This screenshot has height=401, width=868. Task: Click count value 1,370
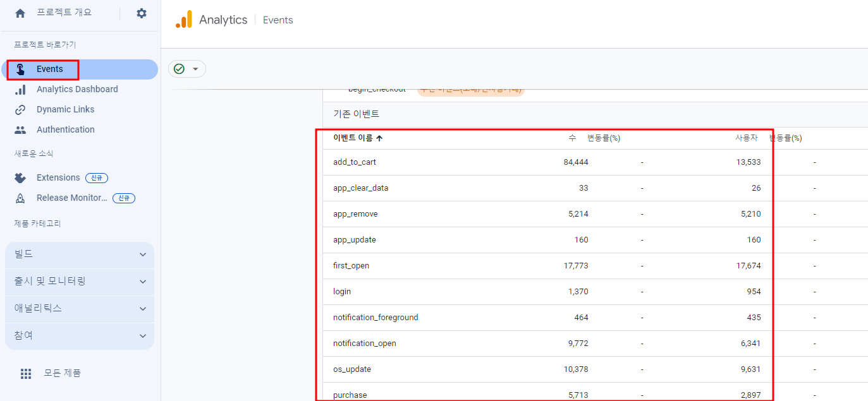[x=578, y=292]
